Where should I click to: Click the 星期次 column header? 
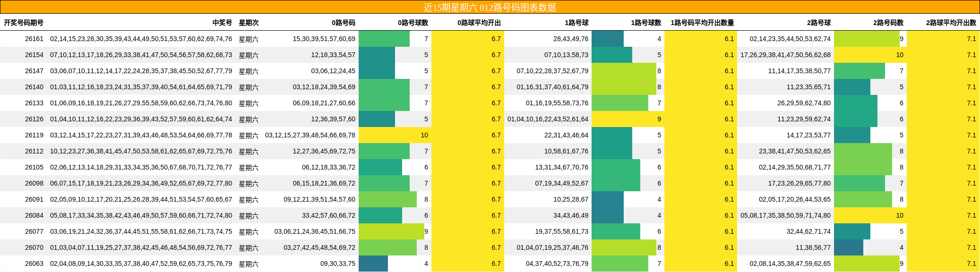(249, 23)
